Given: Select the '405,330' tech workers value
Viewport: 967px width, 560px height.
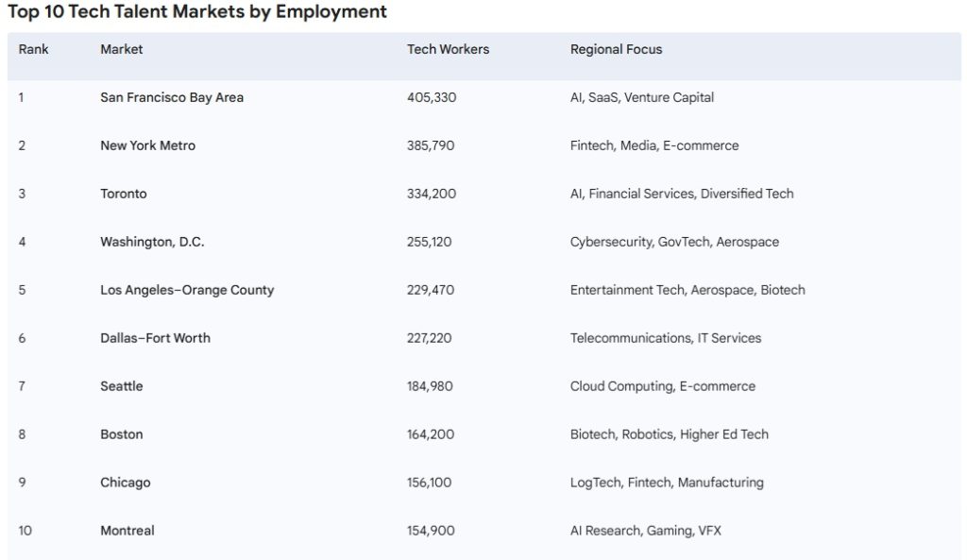Looking at the screenshot, I should tap(432, 97).
